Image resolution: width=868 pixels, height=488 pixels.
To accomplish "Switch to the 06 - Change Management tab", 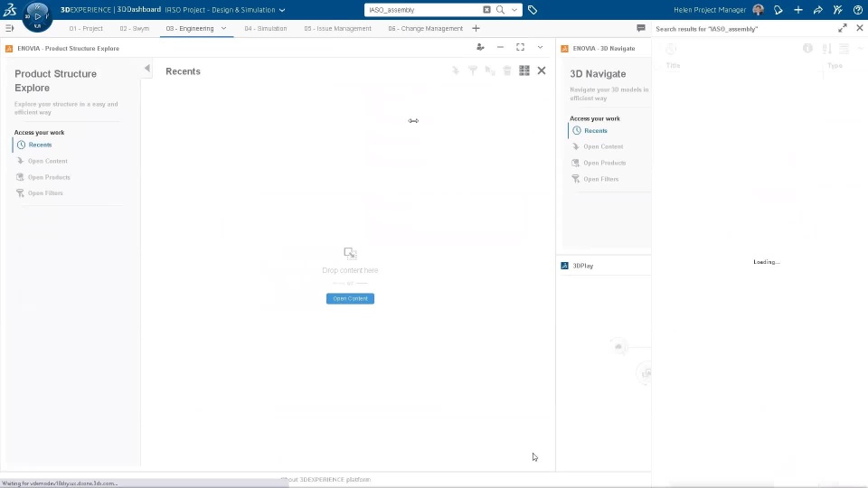I will (425, 28).
